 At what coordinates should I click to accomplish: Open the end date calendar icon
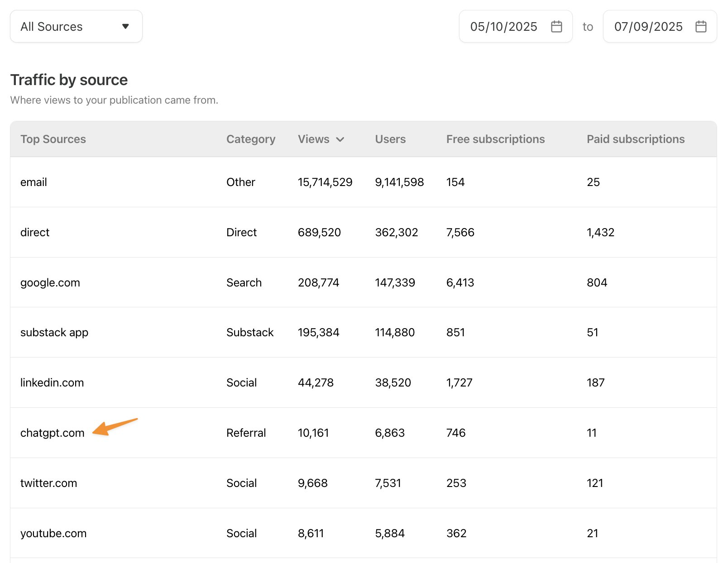point(700,27)
